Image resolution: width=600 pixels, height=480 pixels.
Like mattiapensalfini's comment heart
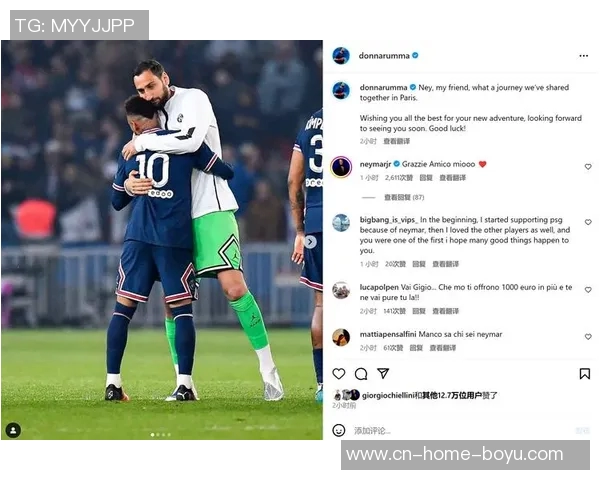(x=588, y=336)
